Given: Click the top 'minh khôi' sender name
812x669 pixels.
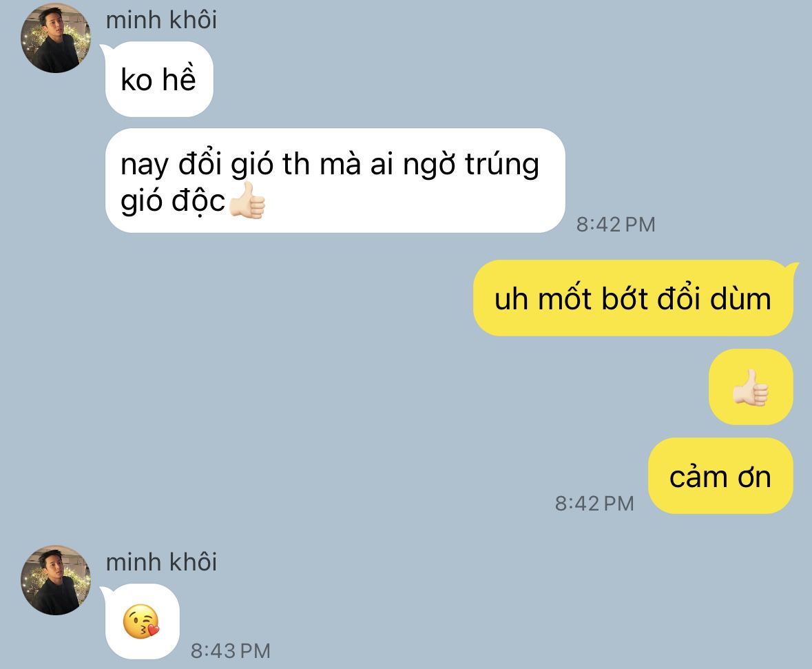Looking at the screenshot, I should 161,20.
